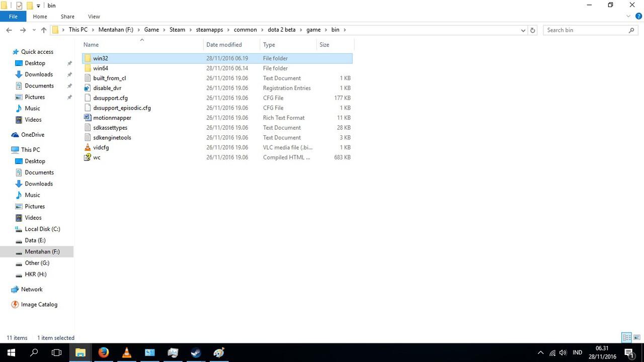Unpin Desktop from Quick access
This screenshot has height=362, width=644.
(69, 63)
